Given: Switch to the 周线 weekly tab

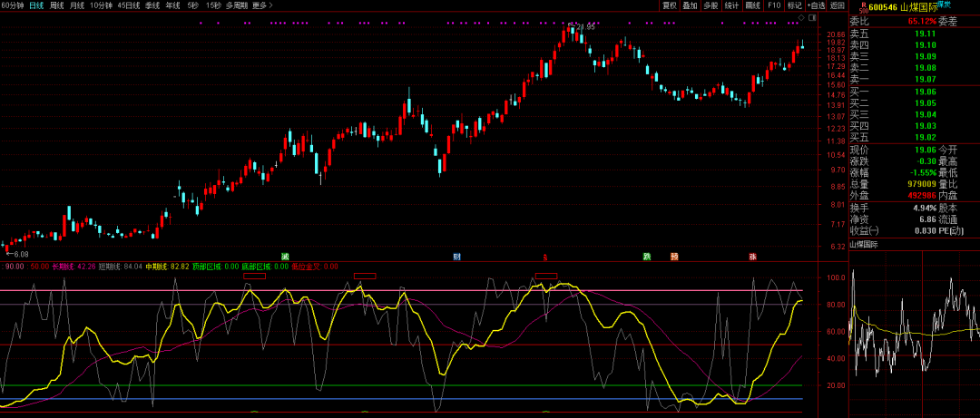Looking at the screenshot, I should (x=57, y=5).
